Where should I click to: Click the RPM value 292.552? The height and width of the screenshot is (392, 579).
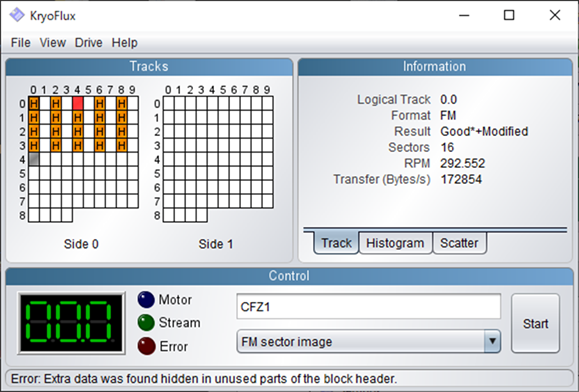[x=463, y=163]
